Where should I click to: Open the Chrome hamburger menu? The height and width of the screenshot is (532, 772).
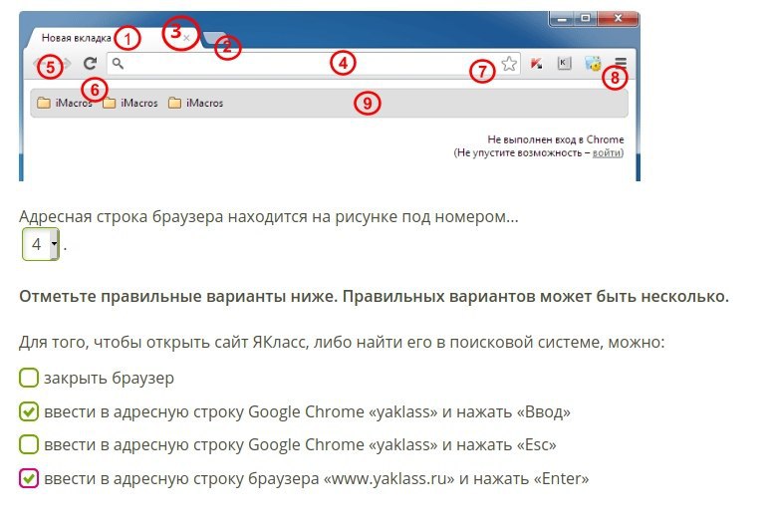point(621,63)
